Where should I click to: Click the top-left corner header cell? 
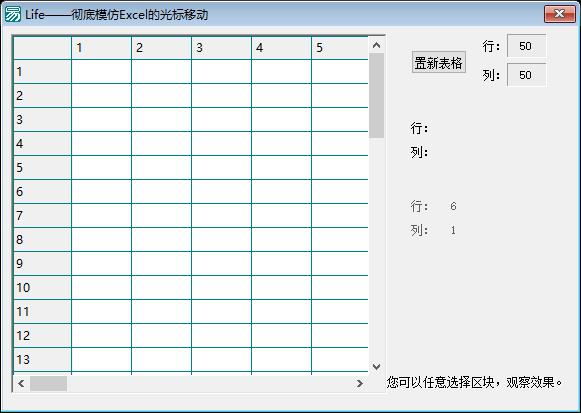click(x=42, y=48)
